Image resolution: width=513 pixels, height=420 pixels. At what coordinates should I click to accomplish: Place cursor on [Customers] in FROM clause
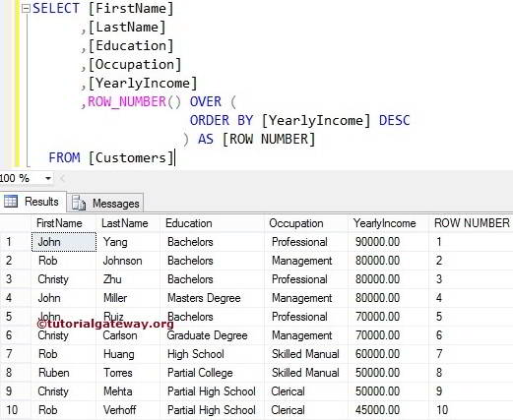click(131, 158)
